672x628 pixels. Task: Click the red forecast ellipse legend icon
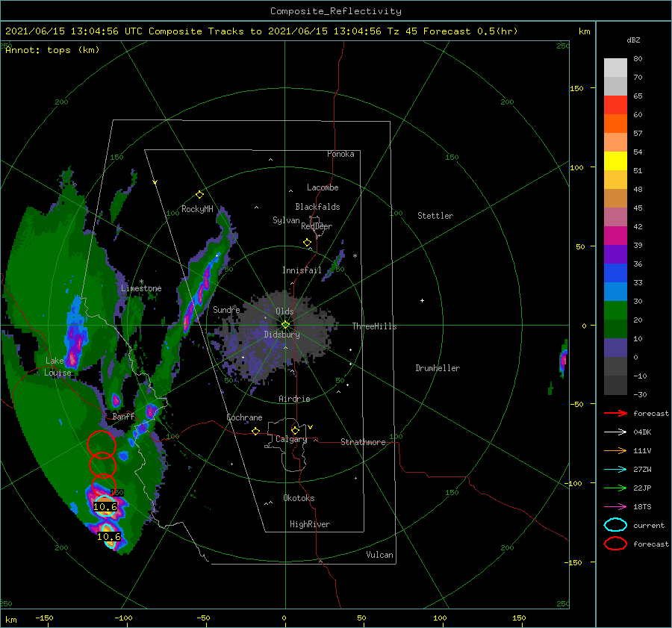615,544
